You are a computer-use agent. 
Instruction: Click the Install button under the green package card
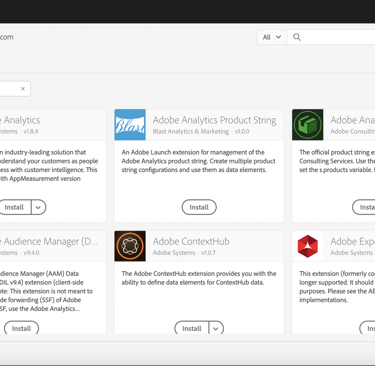[364, 207]
